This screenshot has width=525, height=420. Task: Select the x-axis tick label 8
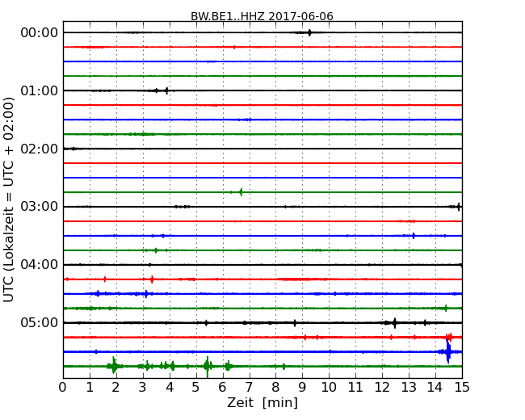275,387
